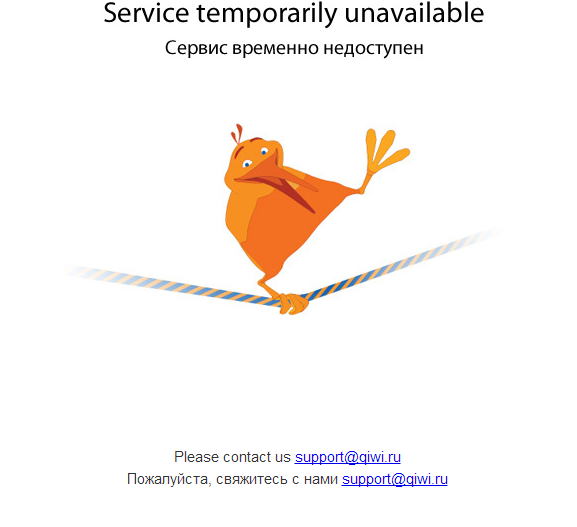Click the "Please contact us" text
This screenshot has width=577, height=527.
coord(232,457)
